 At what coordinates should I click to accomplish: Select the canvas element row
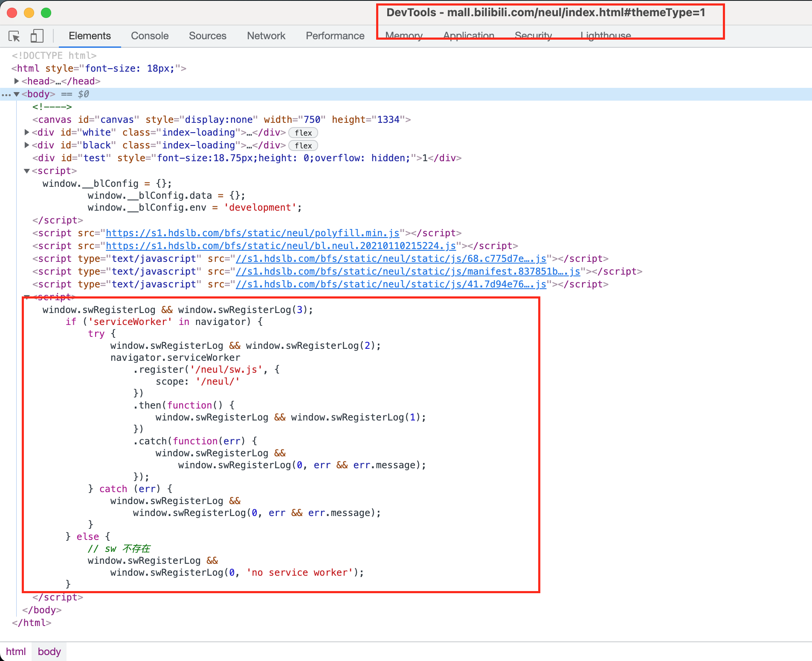click(221, 120)
